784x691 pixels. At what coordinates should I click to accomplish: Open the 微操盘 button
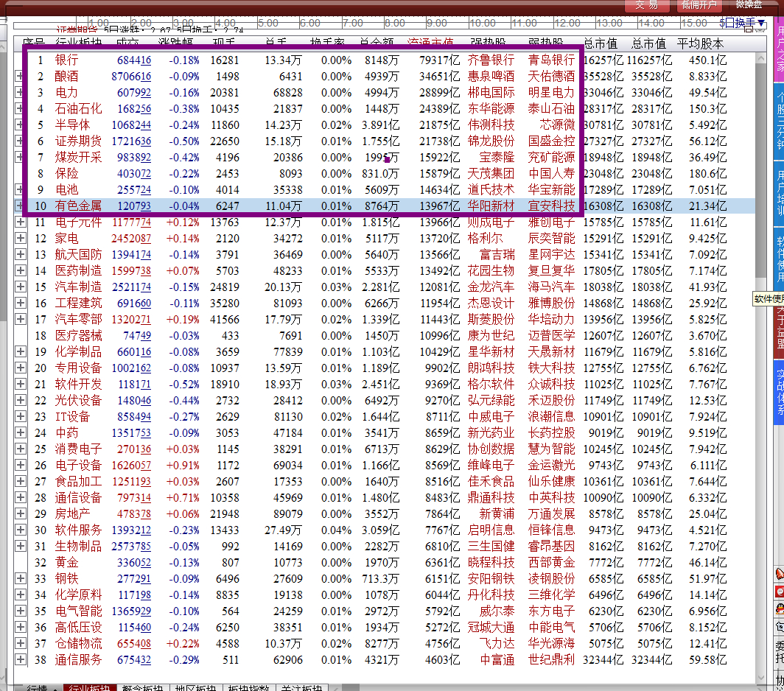tap(749, 4)
